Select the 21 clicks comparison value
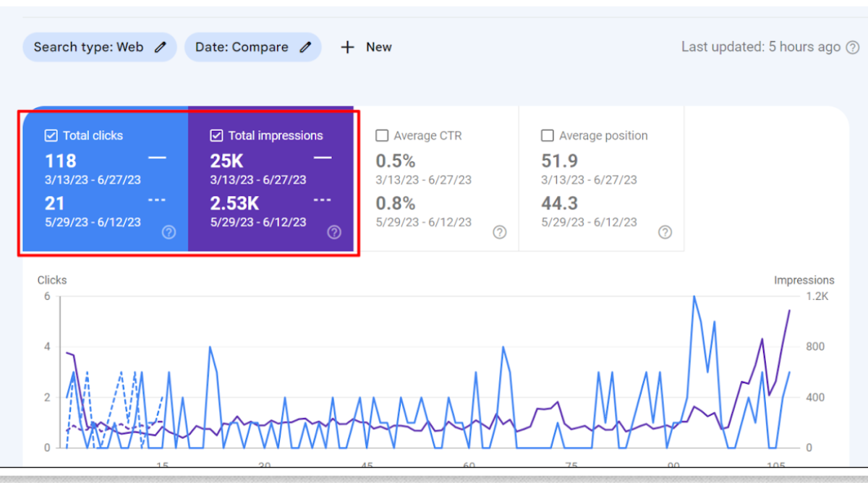This screenshot has width=868, height=483. [x=55, y=204]
